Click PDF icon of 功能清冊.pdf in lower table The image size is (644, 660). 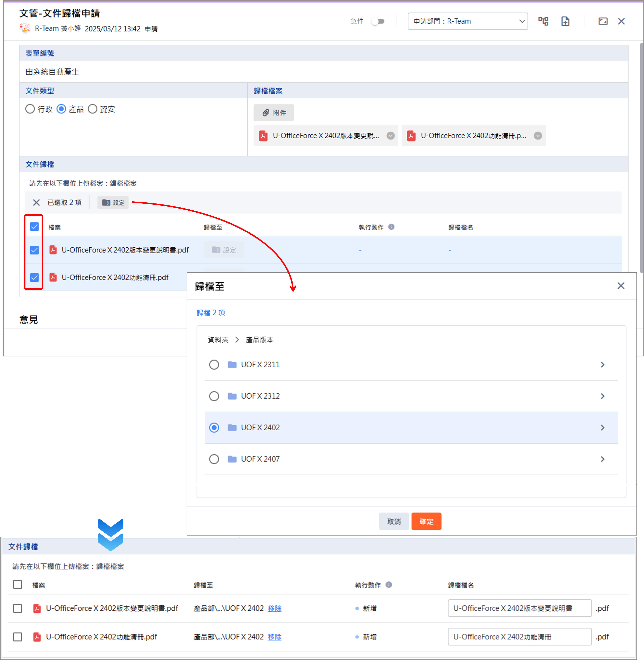coord(37,637)
